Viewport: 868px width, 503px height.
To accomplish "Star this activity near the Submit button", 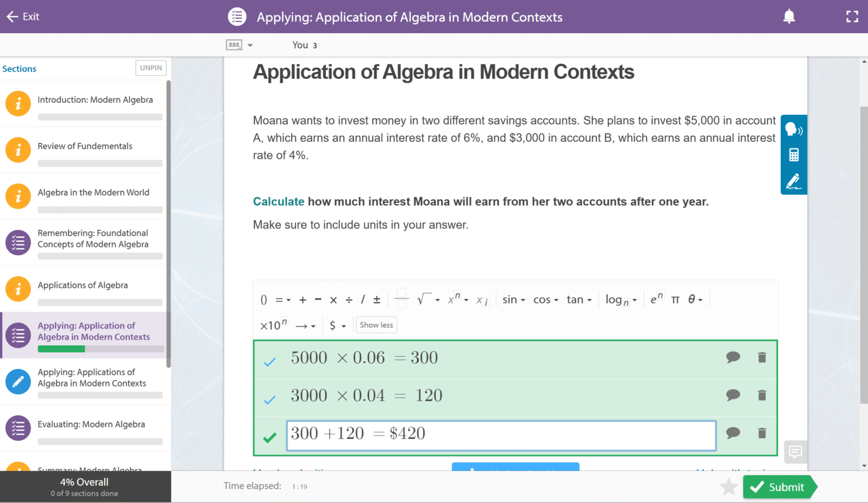I will (728, 487).
